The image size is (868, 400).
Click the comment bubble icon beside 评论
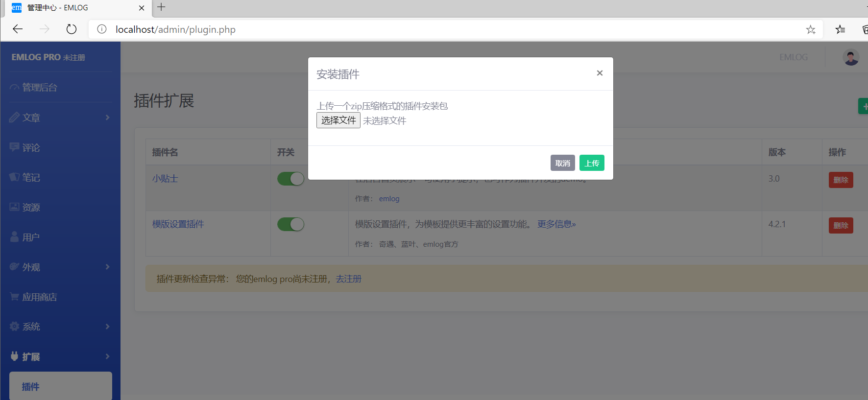point(14,147)
